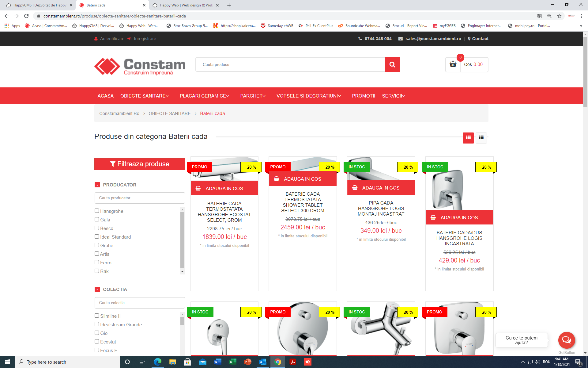Reload the page in Chrome

tap(26, 16)
